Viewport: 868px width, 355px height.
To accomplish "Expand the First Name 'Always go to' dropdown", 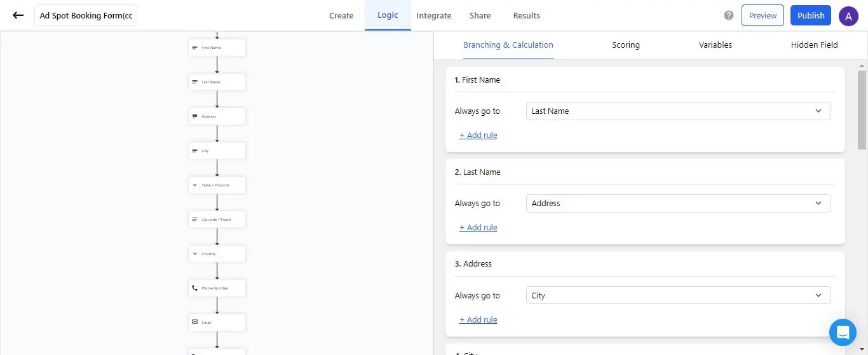I will (678, 111).
